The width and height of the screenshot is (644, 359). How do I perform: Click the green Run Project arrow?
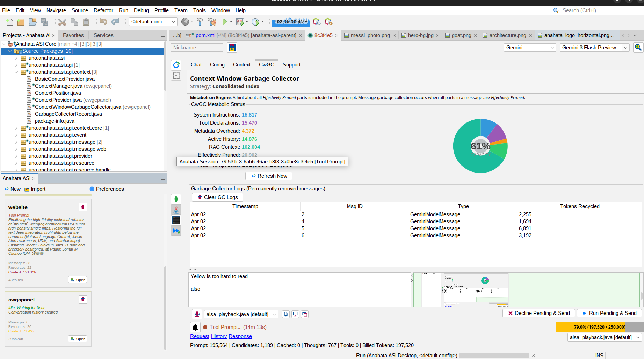coord(225,22)
